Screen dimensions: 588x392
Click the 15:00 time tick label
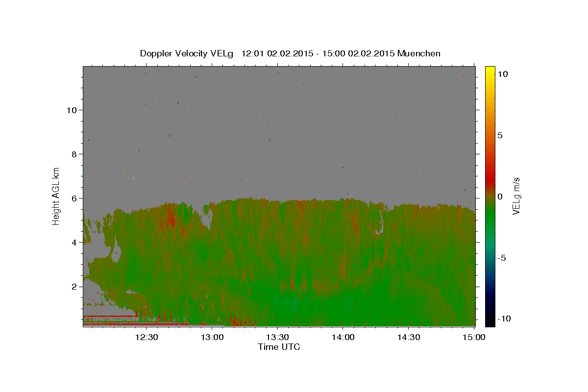pos(474,337)
